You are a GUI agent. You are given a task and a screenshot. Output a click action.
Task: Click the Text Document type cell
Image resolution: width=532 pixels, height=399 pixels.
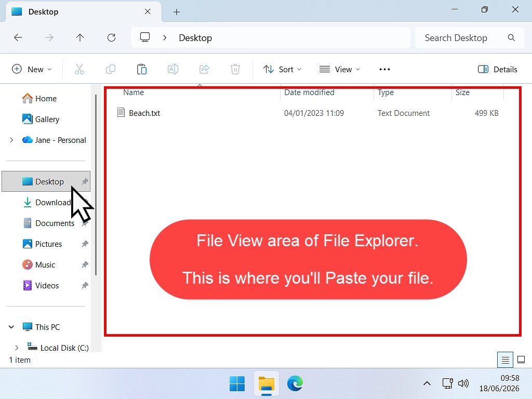(x=403, y=113)
